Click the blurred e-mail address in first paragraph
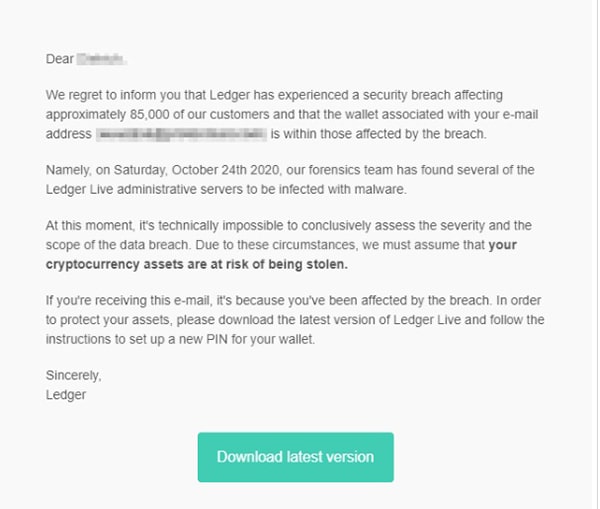Screen dimensions: 600x509 point(181,134)
